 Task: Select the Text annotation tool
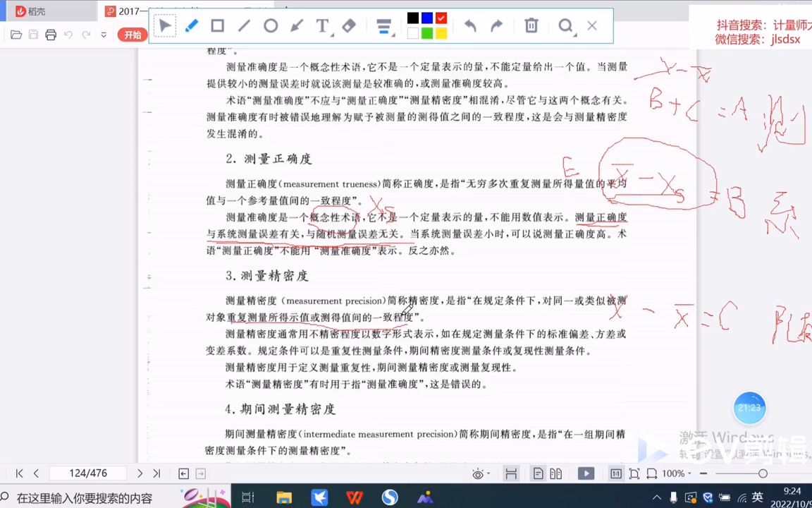click(x=321, y=26)
